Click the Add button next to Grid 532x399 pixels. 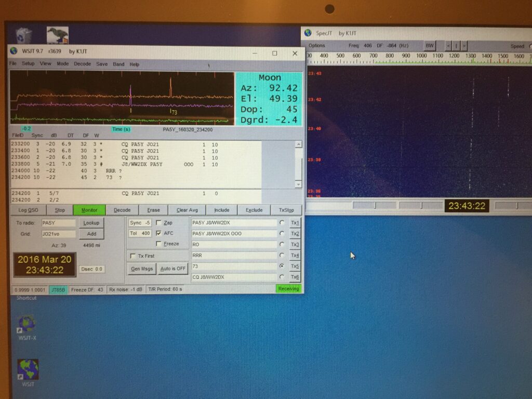pos(91,234)
